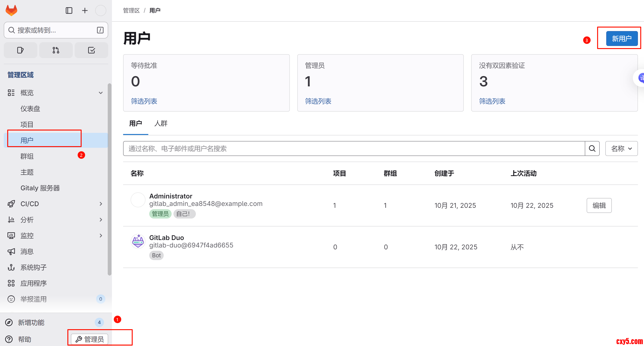Toggle the sidebar collapse icon
The width and height of the screenshot is (644, 346).
(x=69, y=11)
